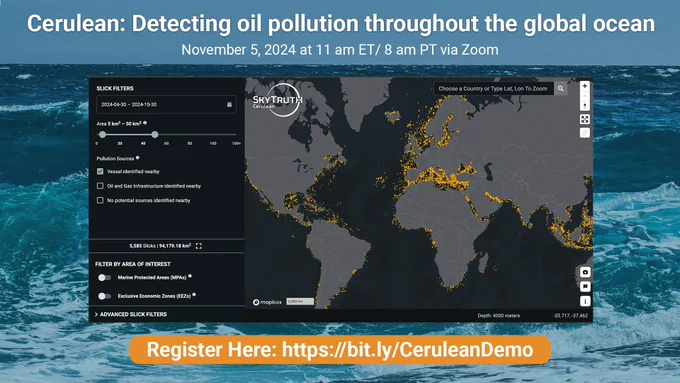The height and width of the screenshot is (383, 680).
Task: Expand Advanced Slick Filters section
Action: click(x=131, y=314)
